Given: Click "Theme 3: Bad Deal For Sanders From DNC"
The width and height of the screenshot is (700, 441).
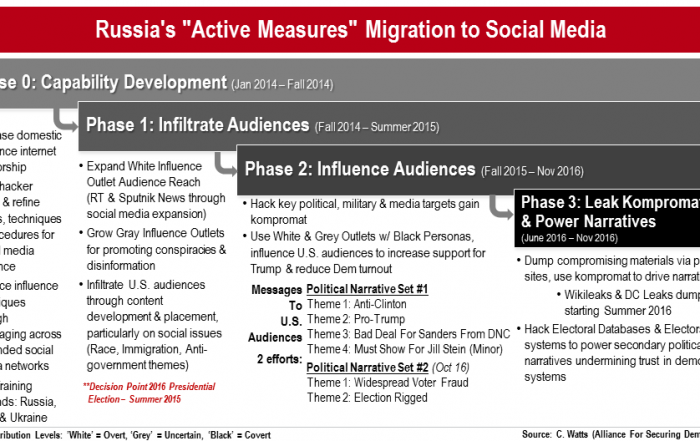Looking at the screenshot, I should 408,334.
